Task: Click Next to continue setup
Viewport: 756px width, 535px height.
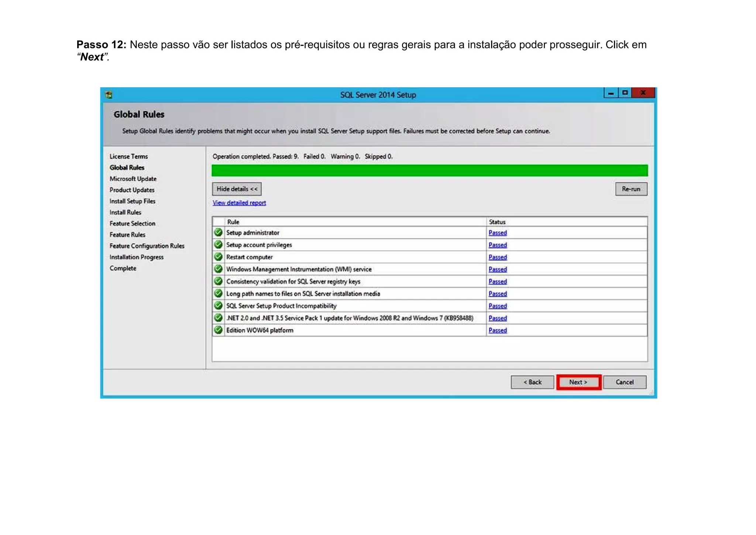Action: (578, 382)
